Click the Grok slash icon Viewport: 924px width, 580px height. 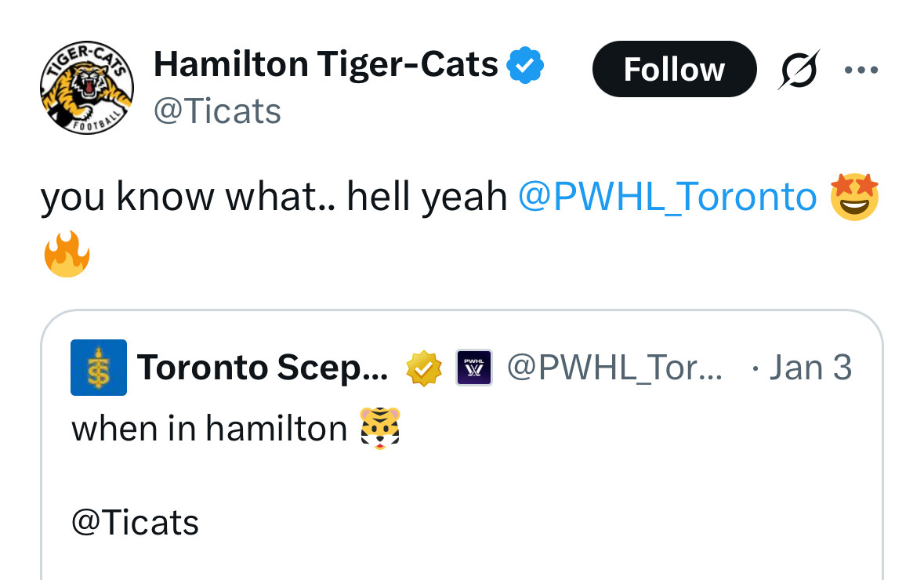point(799,70)
